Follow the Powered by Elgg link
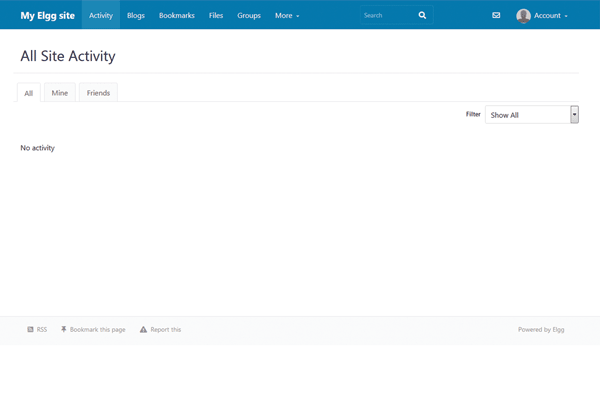600x400 pixels. 541,329
